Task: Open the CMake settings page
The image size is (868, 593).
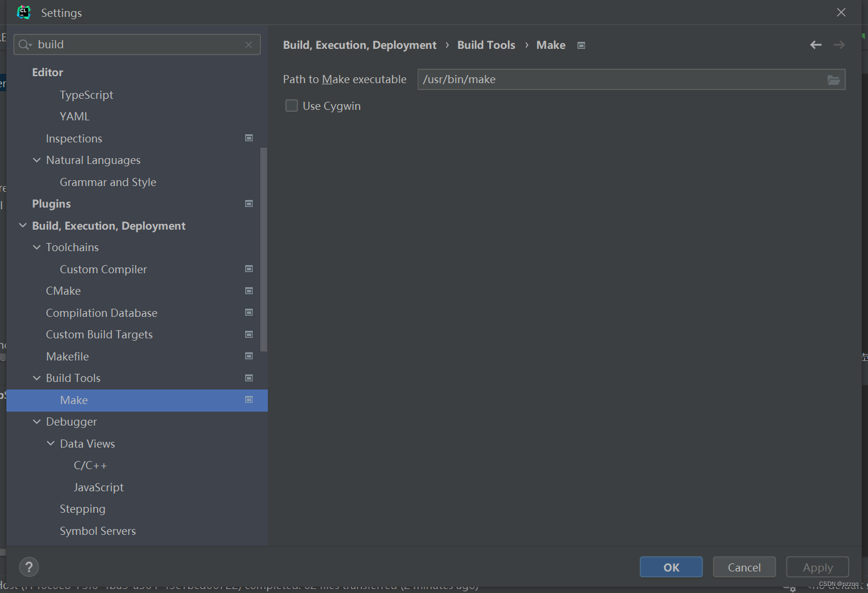Action: coord(63,291)
